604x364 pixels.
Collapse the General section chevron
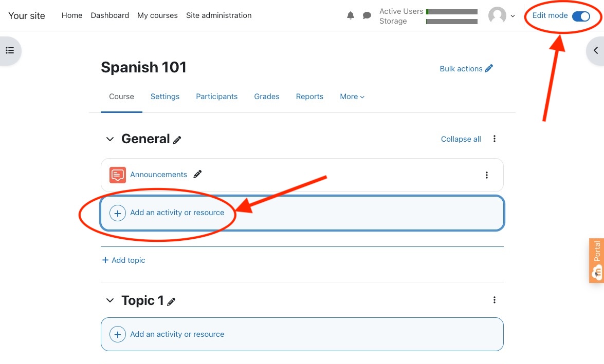tap(109, 139)
